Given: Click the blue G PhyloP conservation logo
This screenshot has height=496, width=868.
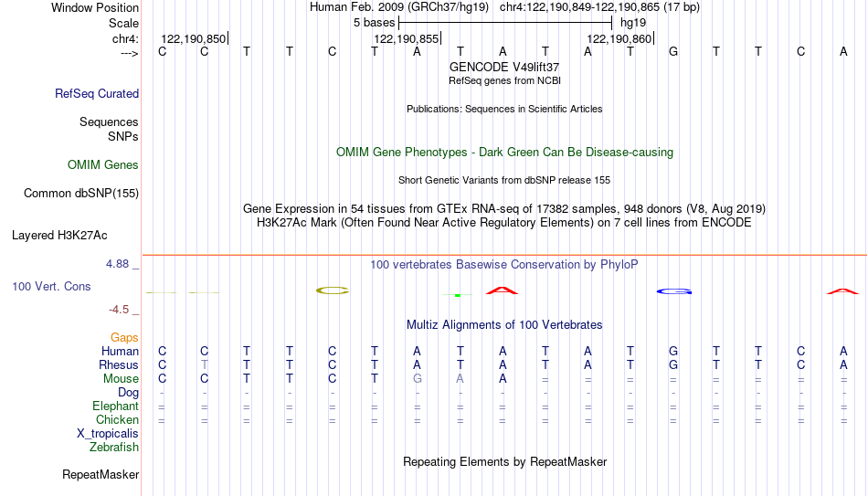Looking at the screenshot, I should pos(673,291).
